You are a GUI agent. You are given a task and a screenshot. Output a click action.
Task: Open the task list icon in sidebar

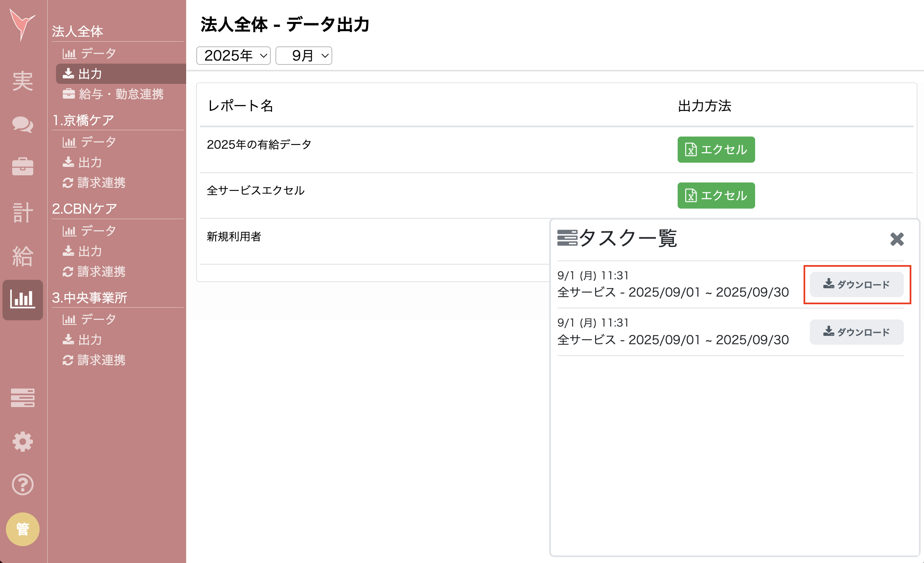23,398
